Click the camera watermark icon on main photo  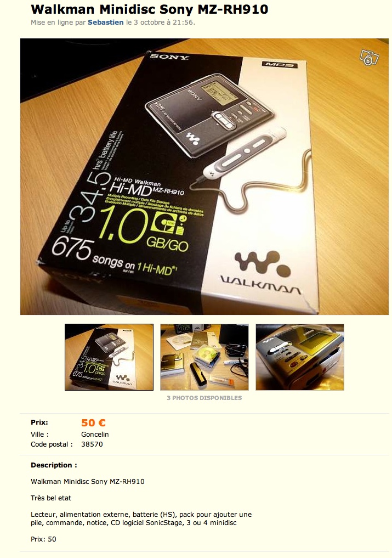(x=370, y=57)
